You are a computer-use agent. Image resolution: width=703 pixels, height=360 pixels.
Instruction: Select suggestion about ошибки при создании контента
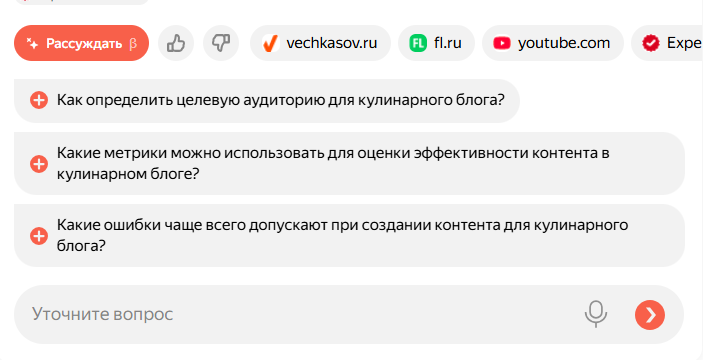point(350,235)
